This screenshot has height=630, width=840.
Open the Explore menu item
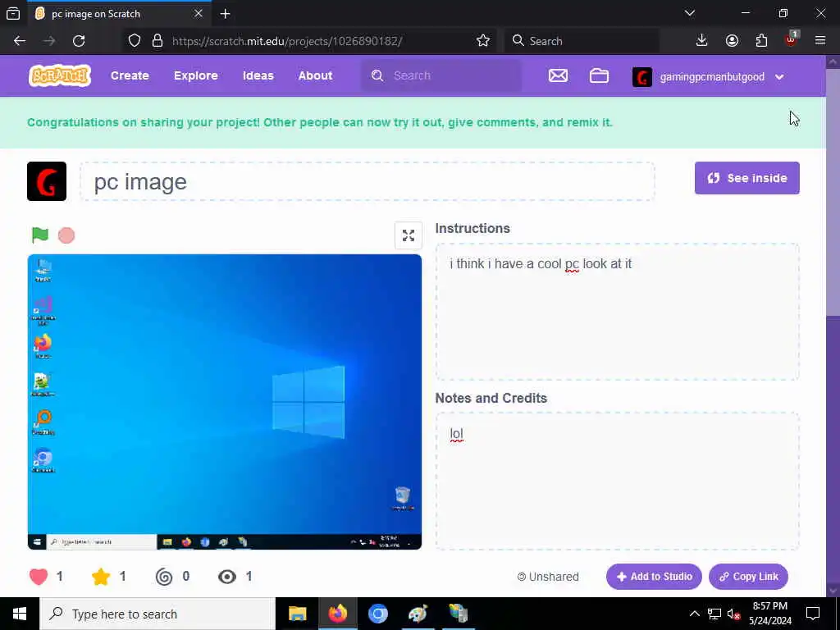(x=195, y=75)
